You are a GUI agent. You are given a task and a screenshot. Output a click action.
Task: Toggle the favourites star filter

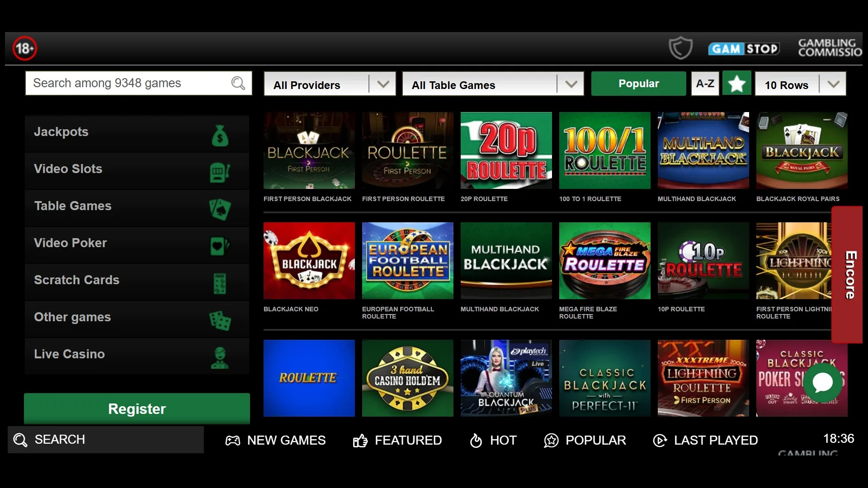[736, 84]
